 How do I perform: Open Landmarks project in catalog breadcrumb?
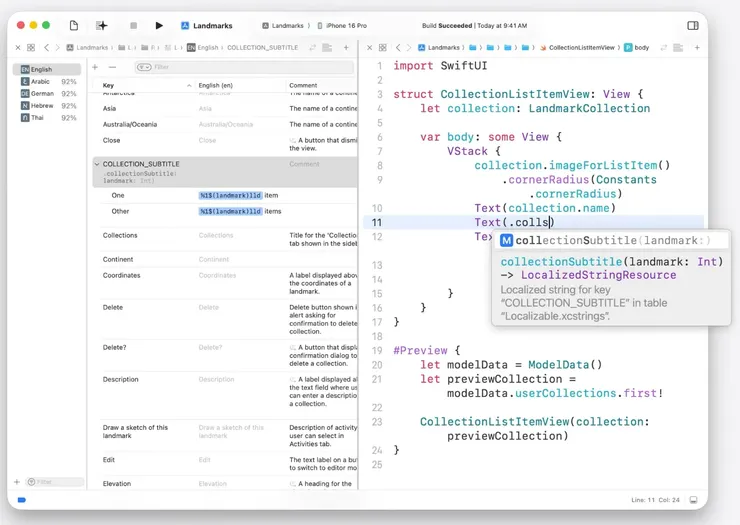87,48
